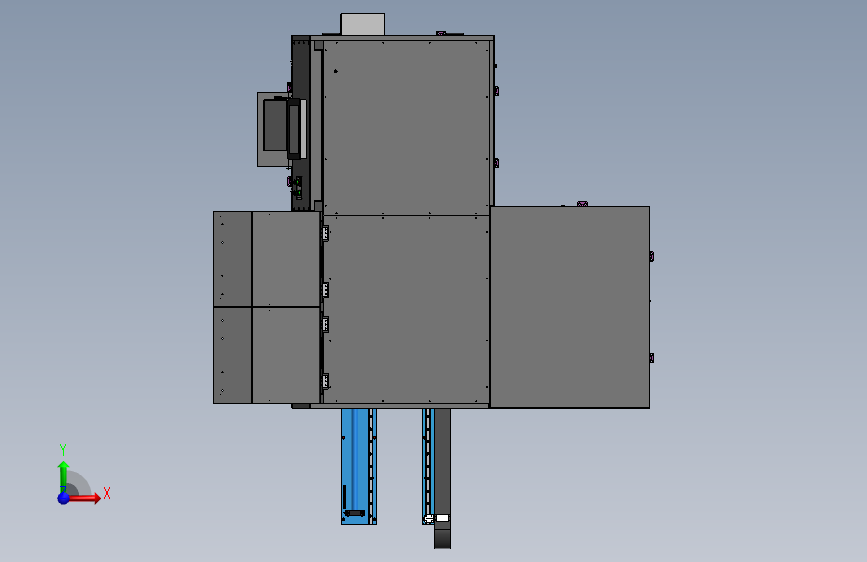Select the dark monitor screen on the left

pos(275,125)
